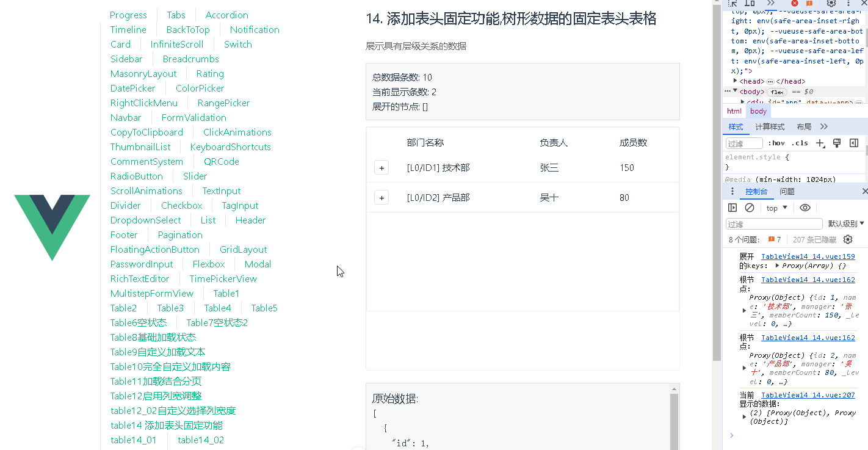This screenshot has width=868, height=450.
Task: Open source link TableView14_14.vue:159
Action: click(x=808, y=256)
